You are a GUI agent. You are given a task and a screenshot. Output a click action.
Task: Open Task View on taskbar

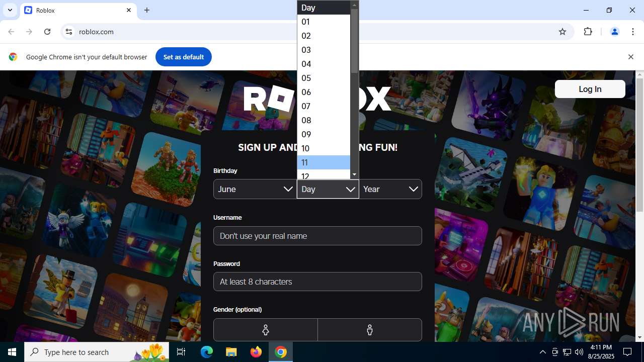coord(181,352)
